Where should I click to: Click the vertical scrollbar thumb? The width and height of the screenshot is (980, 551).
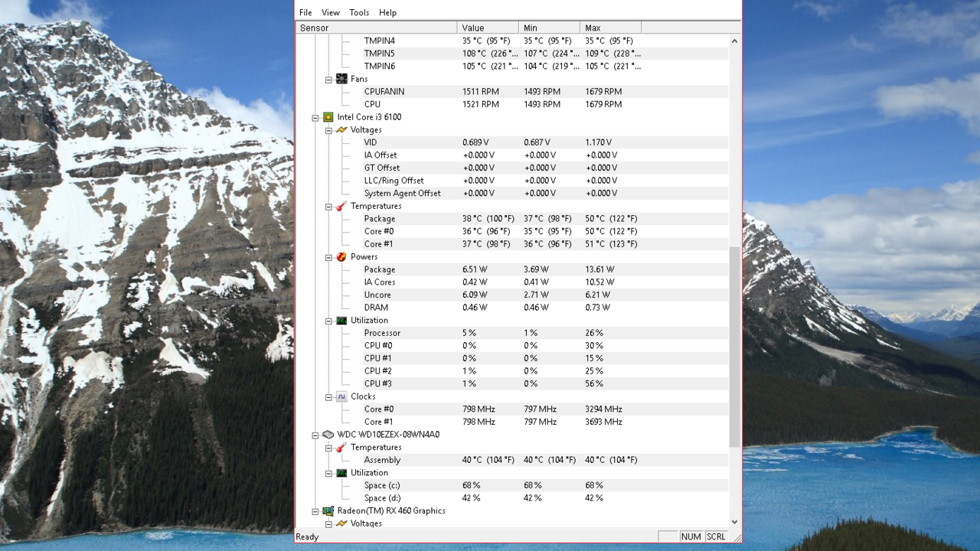tap(735, 347)
